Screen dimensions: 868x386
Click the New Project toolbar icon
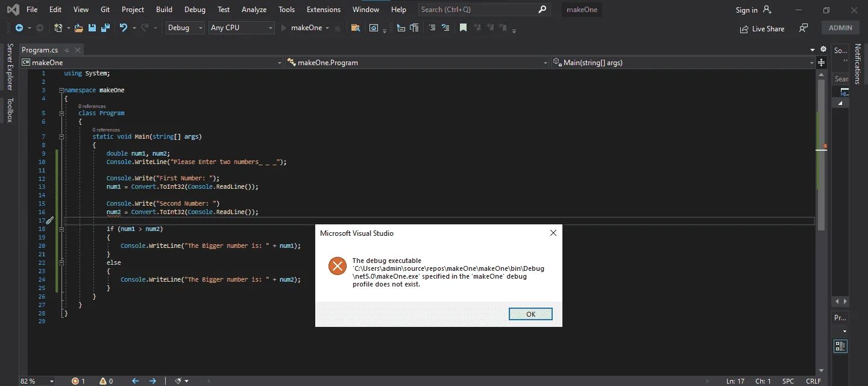58,28
